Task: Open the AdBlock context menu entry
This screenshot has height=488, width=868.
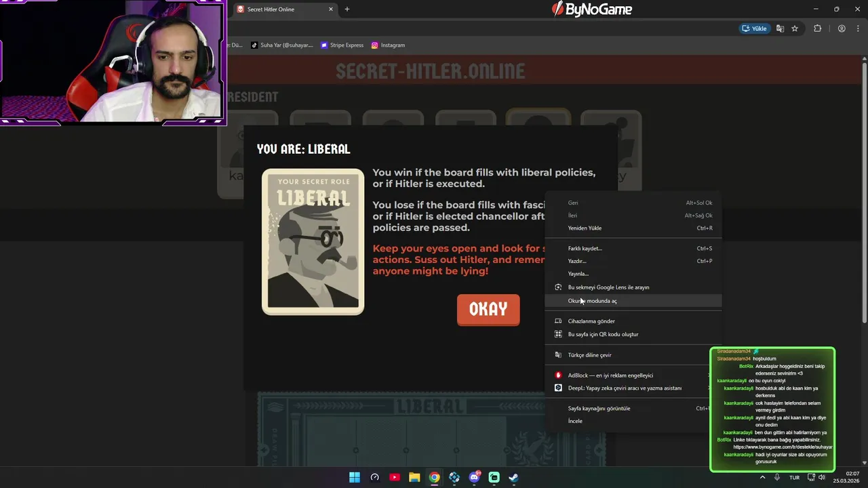Action: click(x=633, y=375)
